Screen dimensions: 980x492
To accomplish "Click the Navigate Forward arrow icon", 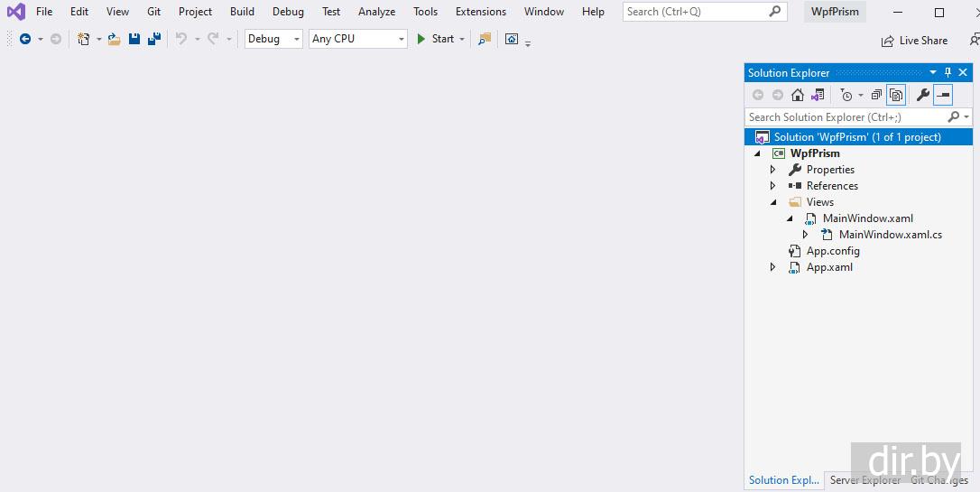I will pyautogui.click(x=56, y=39).
